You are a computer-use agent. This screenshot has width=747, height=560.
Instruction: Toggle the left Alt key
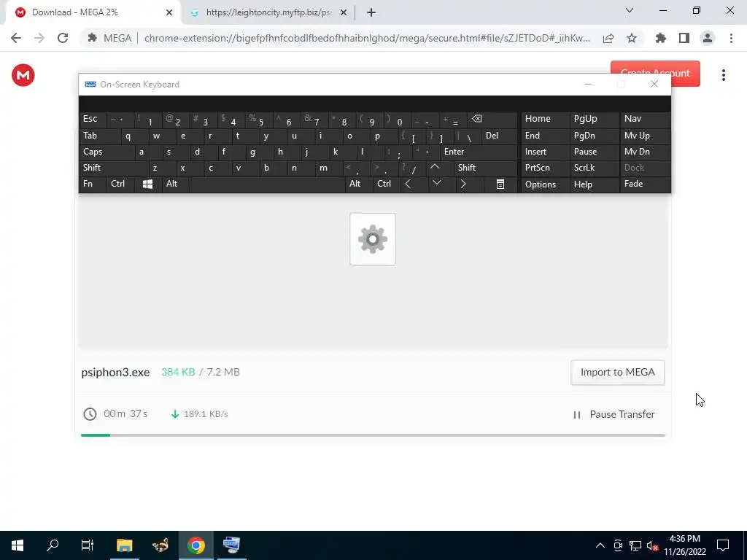(x=175, y=184)
